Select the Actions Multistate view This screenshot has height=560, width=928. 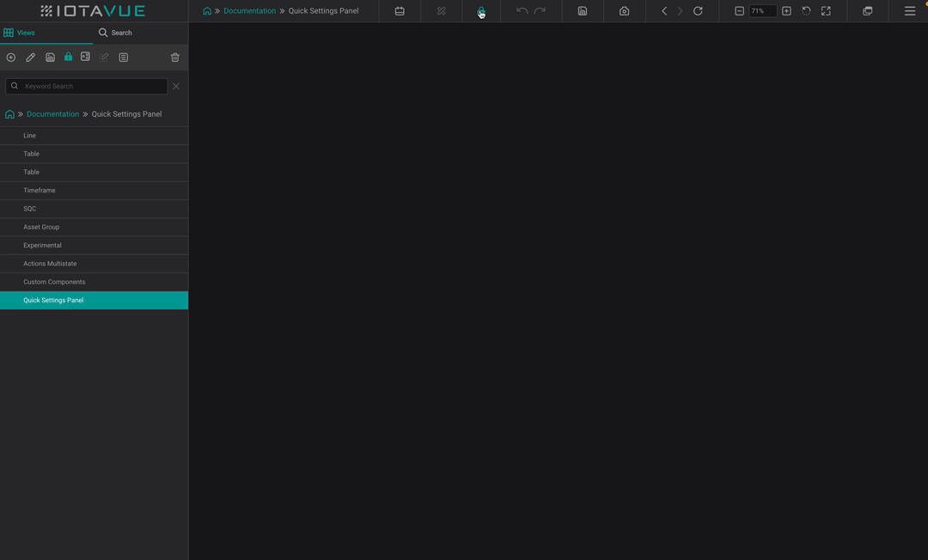(x=95, y=264)
